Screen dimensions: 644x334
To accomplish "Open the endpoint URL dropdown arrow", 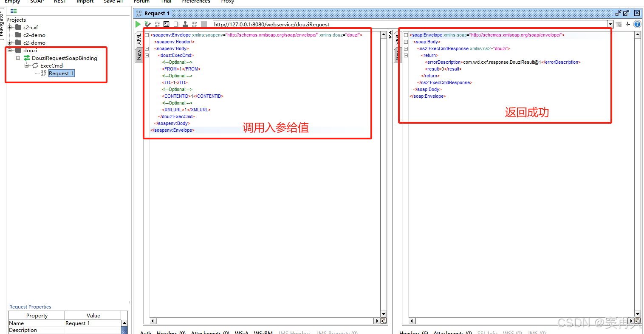I will pyautogui.click(x=610, y=24).
